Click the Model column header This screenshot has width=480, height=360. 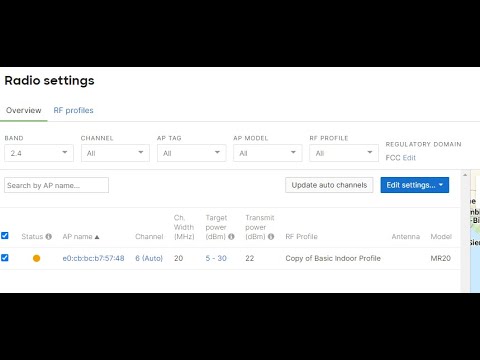point(441,237)
